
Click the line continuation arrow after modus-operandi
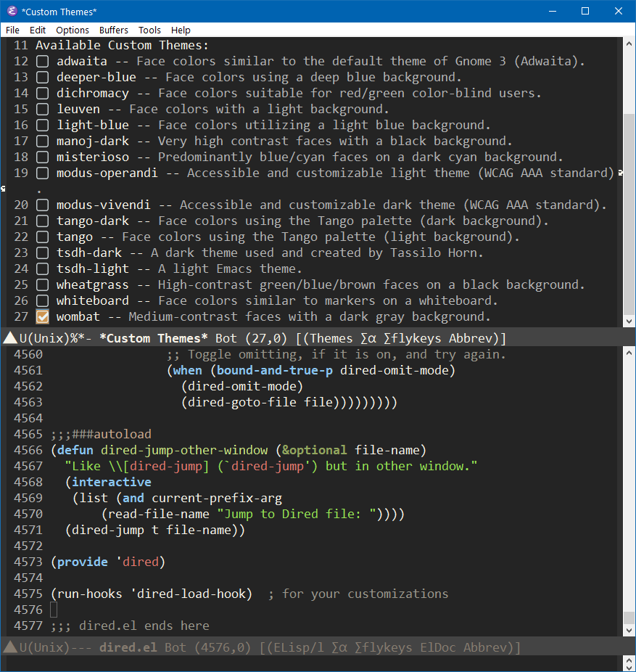[x=620, y=173]
